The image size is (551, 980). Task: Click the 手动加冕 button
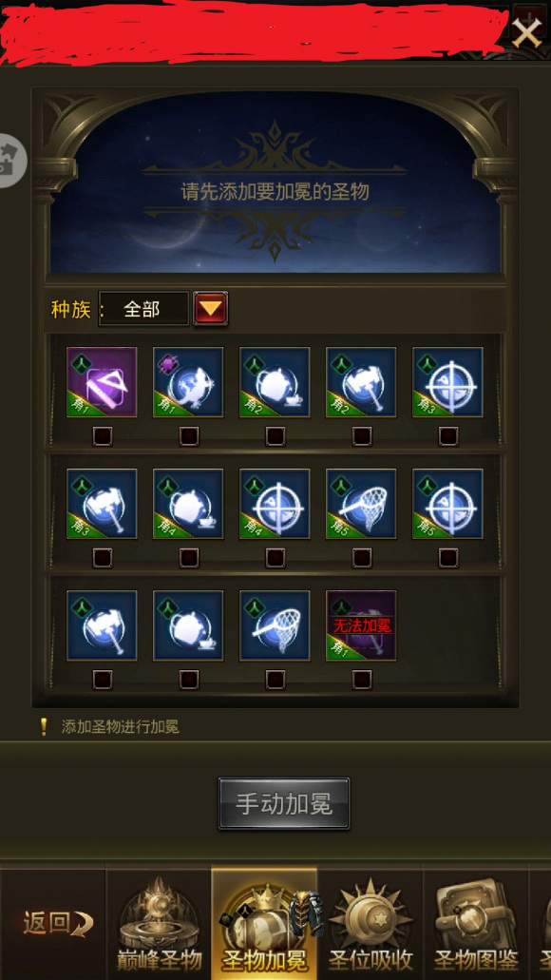pyautogui.click(x=284, y=804)
